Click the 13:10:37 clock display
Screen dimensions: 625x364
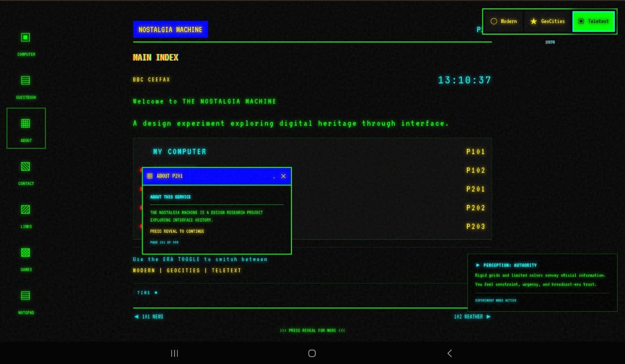(464, 80)
